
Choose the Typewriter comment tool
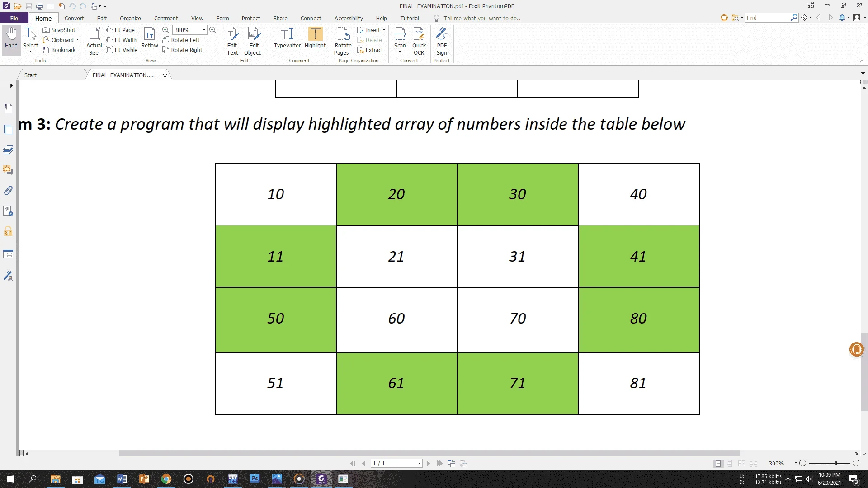coord(287,38)
